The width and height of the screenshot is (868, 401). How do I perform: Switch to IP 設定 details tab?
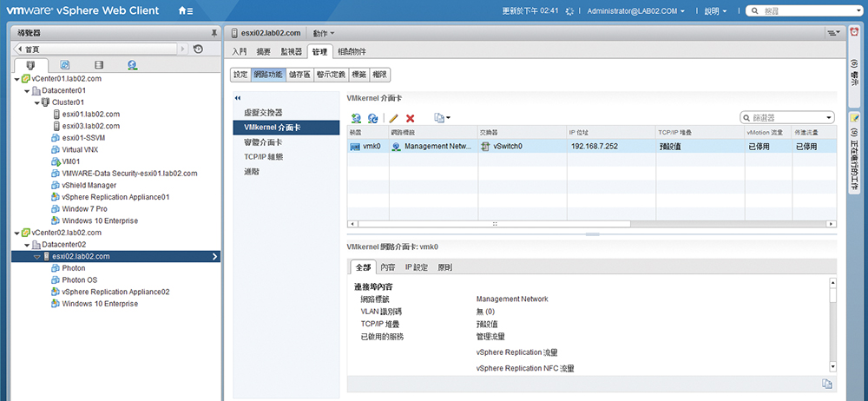pyautogui.click(x=417, y=267)
